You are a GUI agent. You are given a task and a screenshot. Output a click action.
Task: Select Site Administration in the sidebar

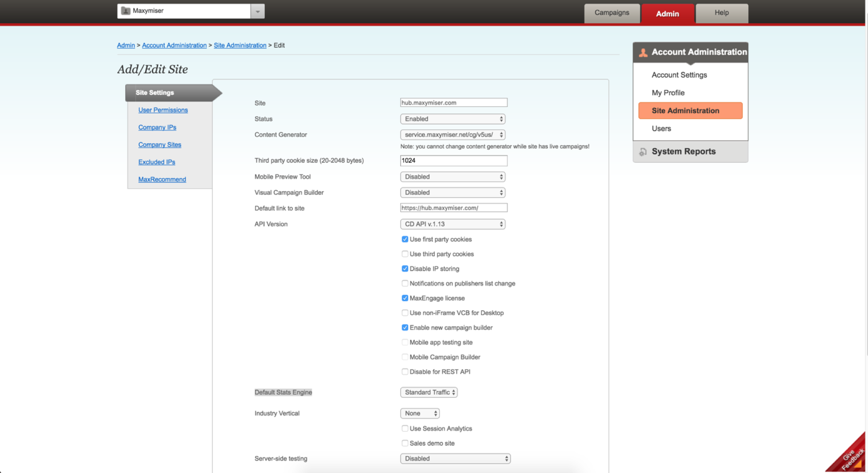pyautogui.click(x=690, y=111)
